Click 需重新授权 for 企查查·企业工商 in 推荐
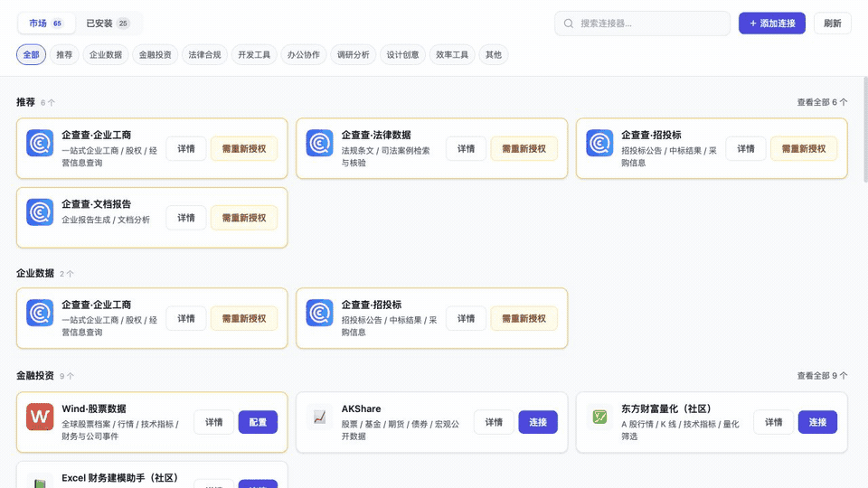 244,149
